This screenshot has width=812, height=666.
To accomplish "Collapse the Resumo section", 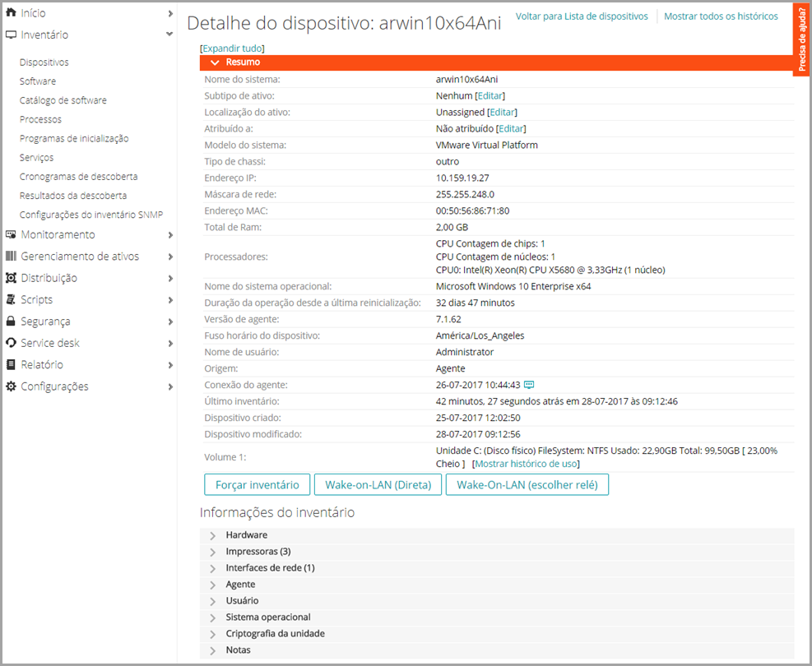I will coord(215,62).
